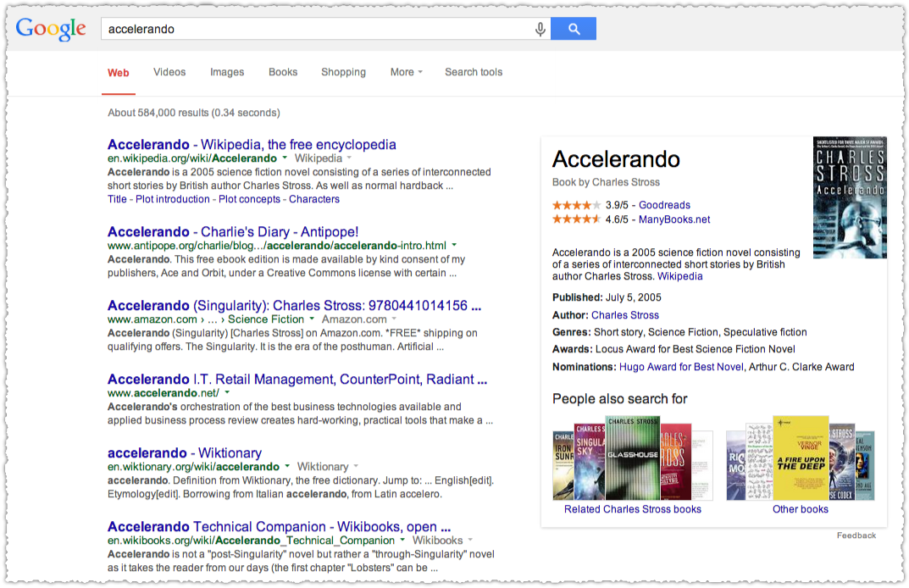909x588 pixels.
Task: Expand gray arrow next to Wiktionary label
Action: [356, 466]
